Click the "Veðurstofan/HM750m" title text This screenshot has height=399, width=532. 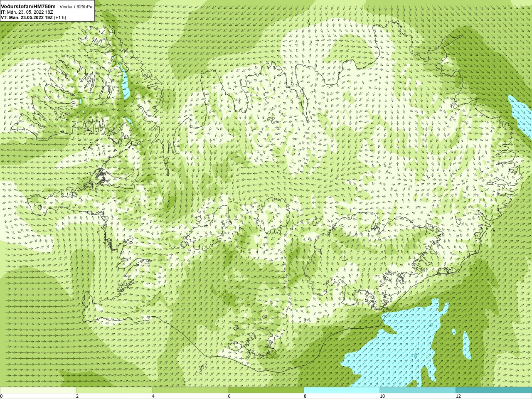pos(28,6)
